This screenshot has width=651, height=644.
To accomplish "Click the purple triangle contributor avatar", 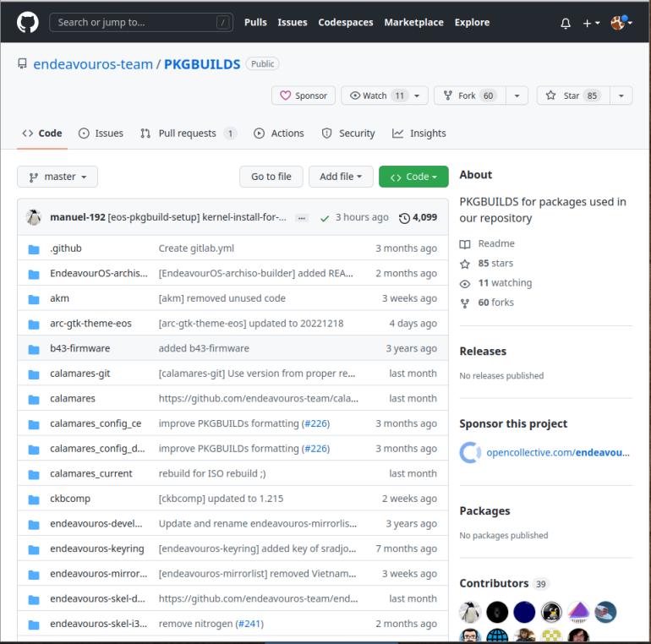I will point(579,612).
